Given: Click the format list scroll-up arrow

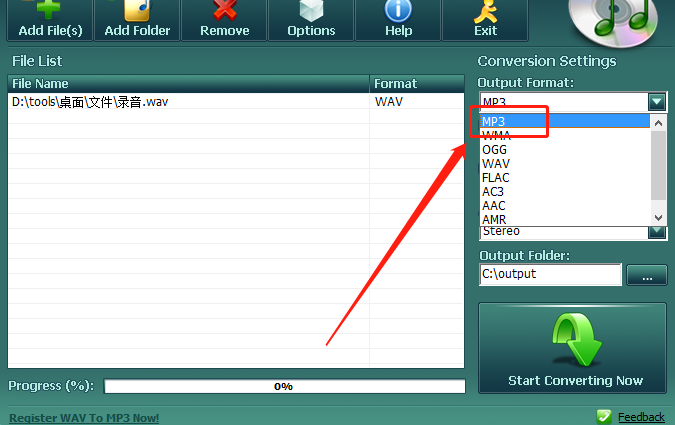Looking at the screenshot, I should pyautogui.click(x=658, y=123).
